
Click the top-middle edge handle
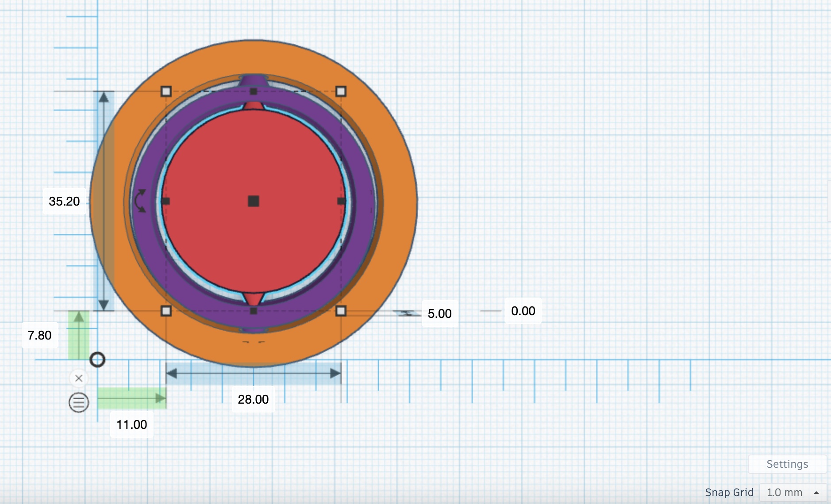[x=254, y=92]
